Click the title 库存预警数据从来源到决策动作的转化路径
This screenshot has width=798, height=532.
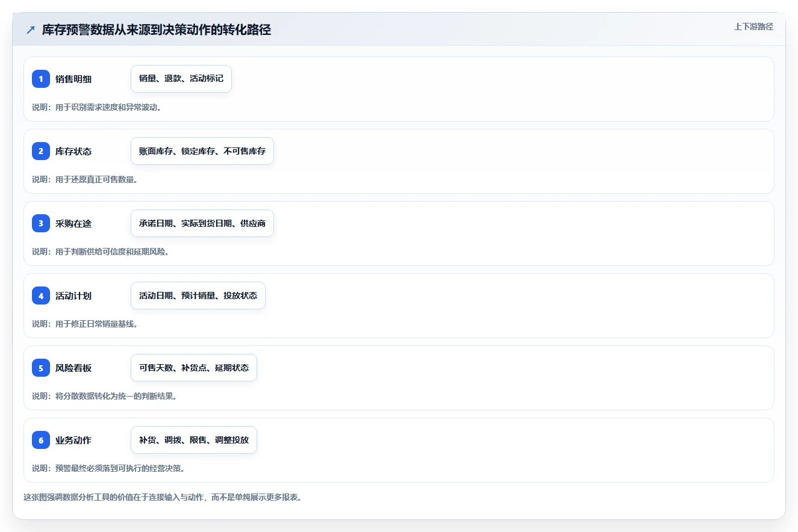pyautogui.click(x=157, y=30)
